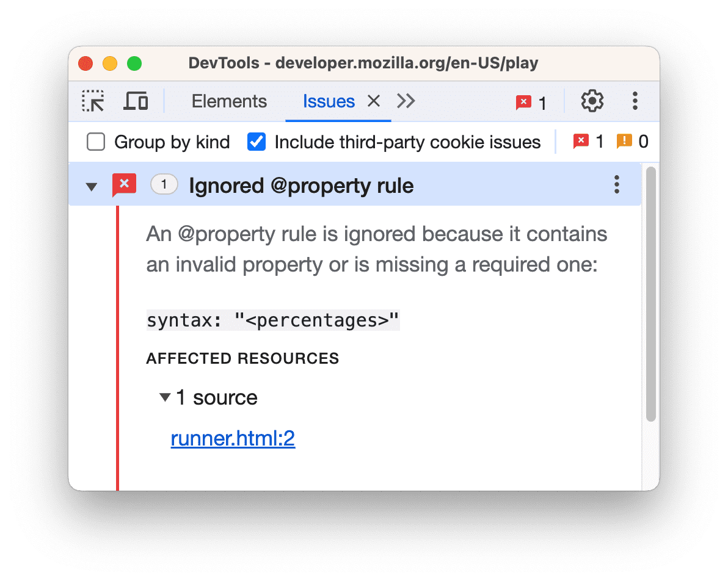Close the Issues tab

coord(374,101)
